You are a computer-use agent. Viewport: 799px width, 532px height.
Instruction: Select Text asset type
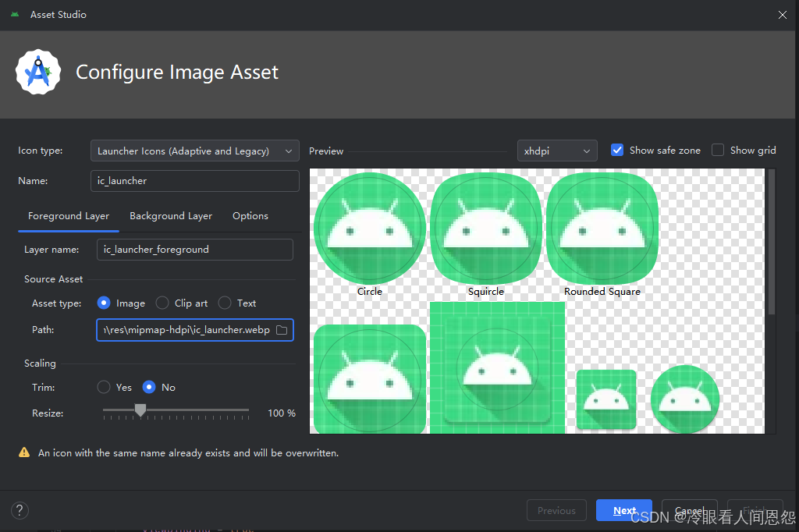(x=225, y=303)
